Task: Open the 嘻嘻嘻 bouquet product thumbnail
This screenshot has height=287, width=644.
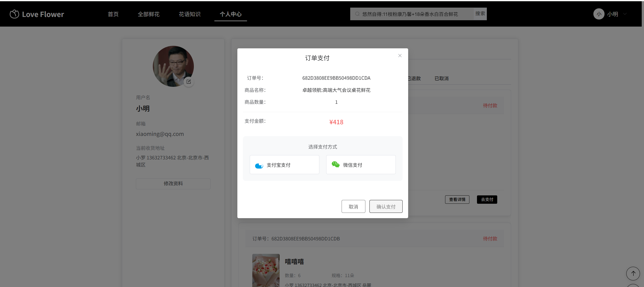Action: pyautogui.click(x=266, y=270)
